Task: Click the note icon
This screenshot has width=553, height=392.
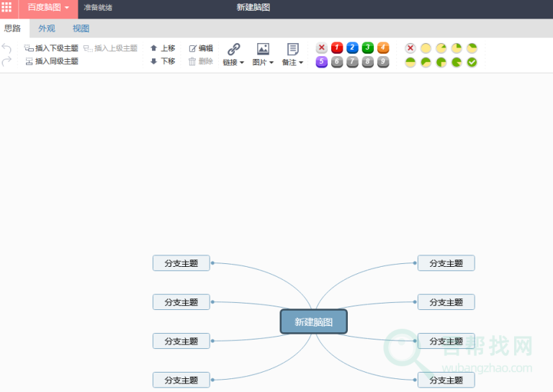Action: pyautogui.click(x=292, y=49)
